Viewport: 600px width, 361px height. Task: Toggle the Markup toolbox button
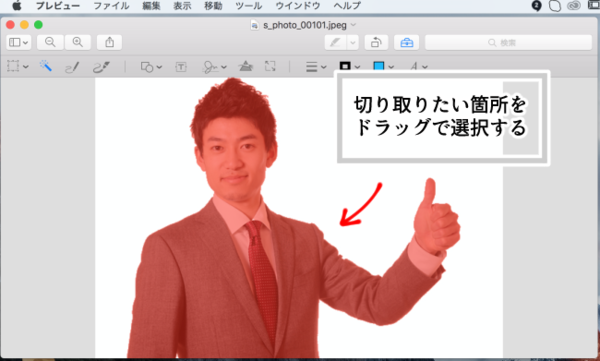[406, 42]
